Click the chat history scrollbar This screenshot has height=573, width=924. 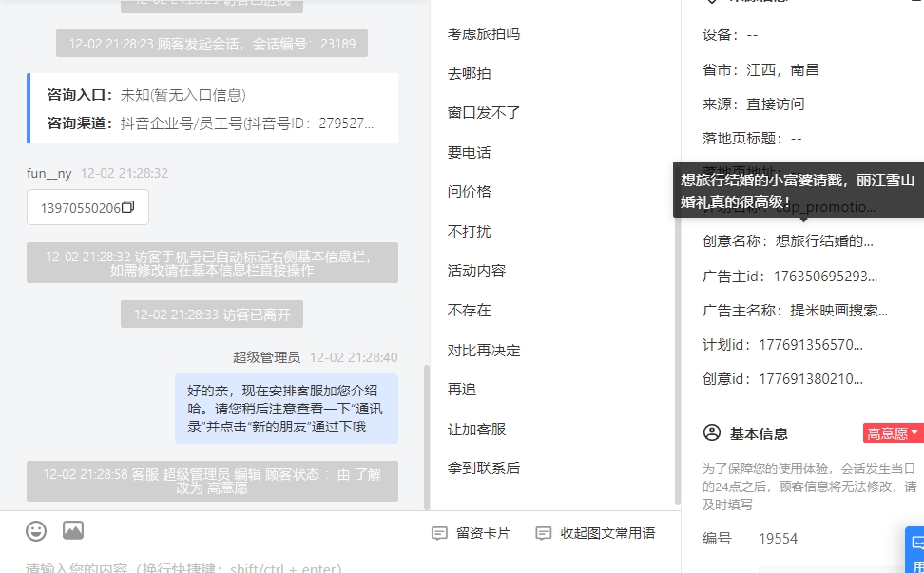click(x=427, y=437)
